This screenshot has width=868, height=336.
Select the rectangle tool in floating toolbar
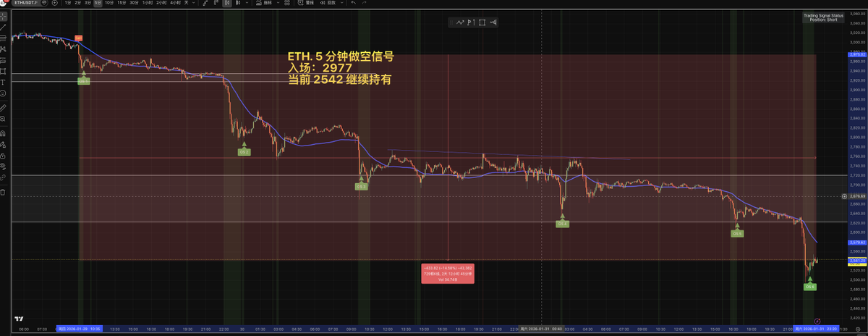click(x=482, y=22)
